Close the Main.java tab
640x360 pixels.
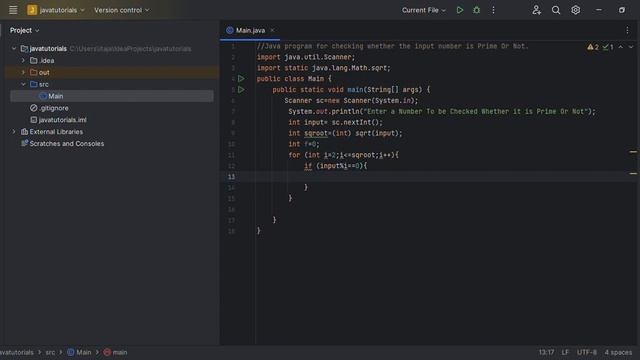(272, 30)
